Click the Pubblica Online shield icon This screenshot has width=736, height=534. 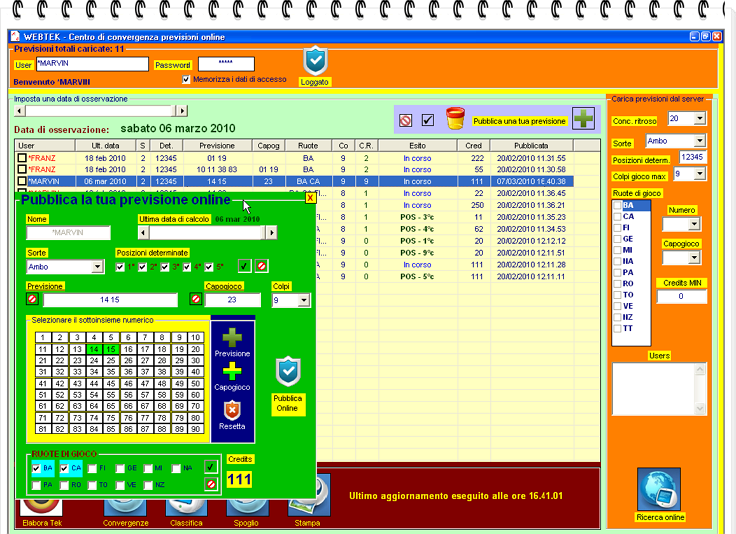(288, 372)
